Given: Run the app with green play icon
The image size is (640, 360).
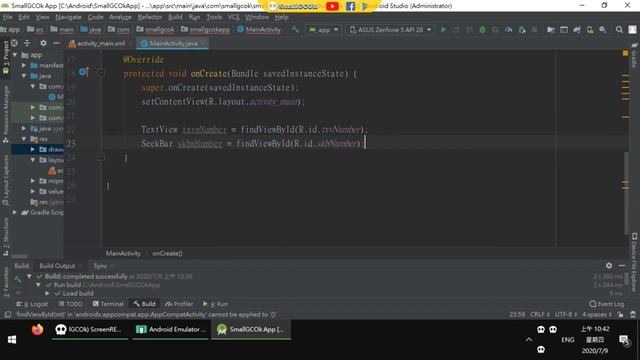Looking at the screenshot, I should [x=444, y=30].
